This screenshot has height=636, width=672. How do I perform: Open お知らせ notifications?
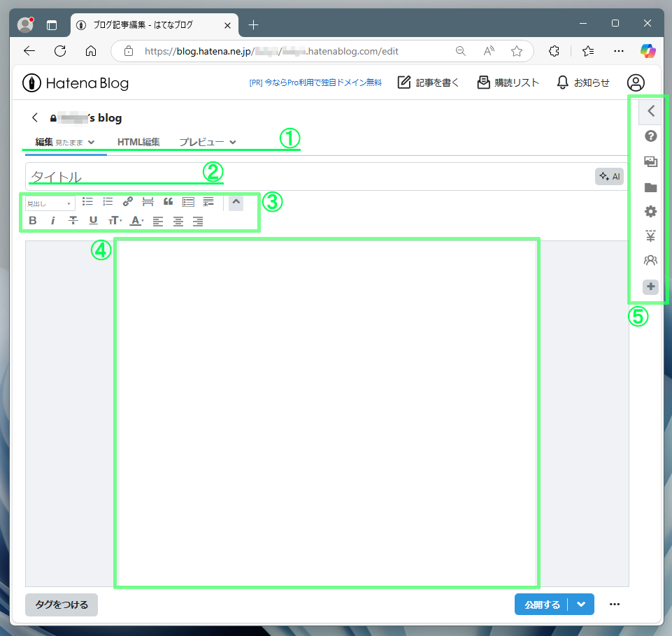583,82
